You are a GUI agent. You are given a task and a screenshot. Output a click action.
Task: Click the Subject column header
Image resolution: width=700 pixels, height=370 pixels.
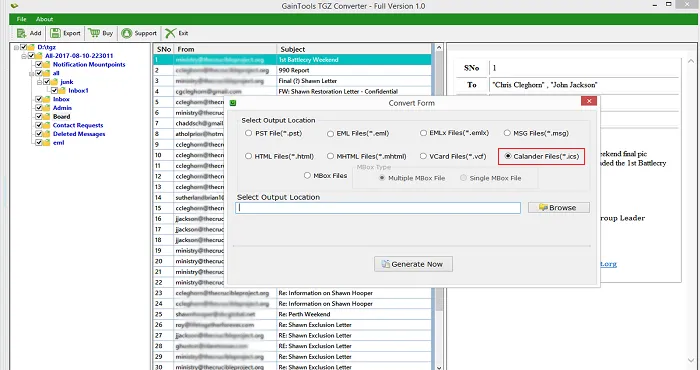(x=354, y=49)
